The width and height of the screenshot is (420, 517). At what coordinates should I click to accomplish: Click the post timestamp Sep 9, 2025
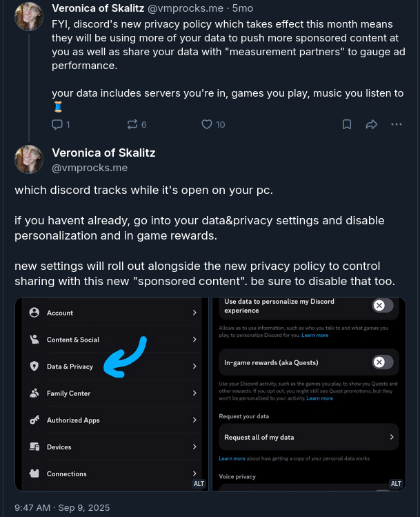[x=62, y=507]
